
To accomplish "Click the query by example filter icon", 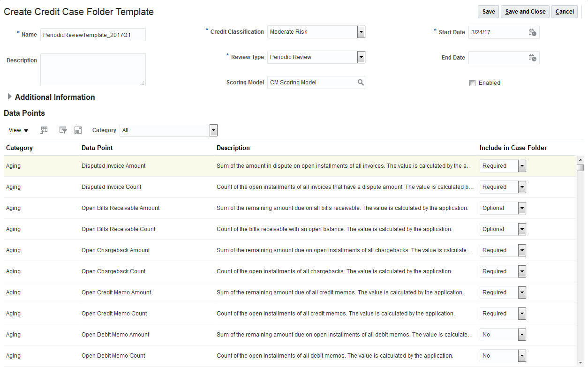I will pos(63,130).
